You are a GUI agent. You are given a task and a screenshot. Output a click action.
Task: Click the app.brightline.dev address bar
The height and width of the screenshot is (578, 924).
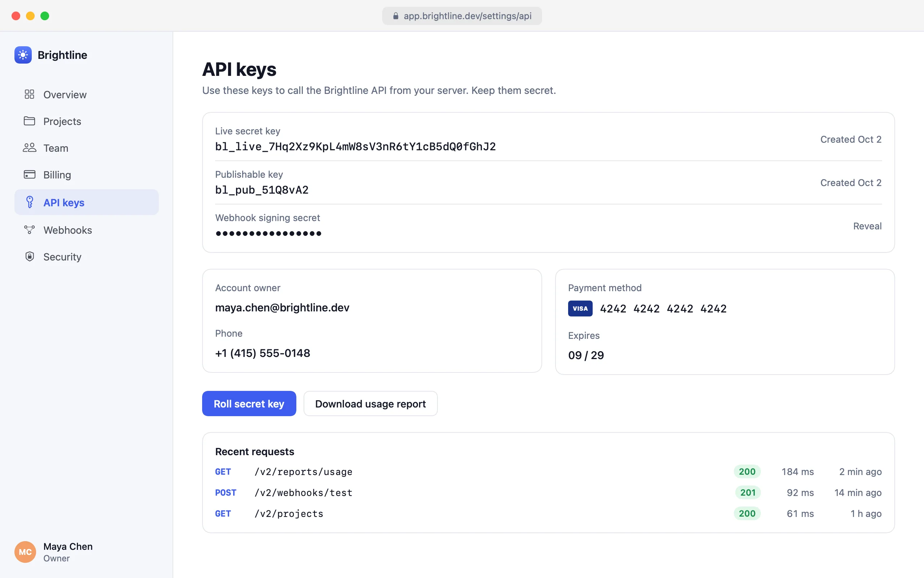pyautogui.click(x=462, y=16)
